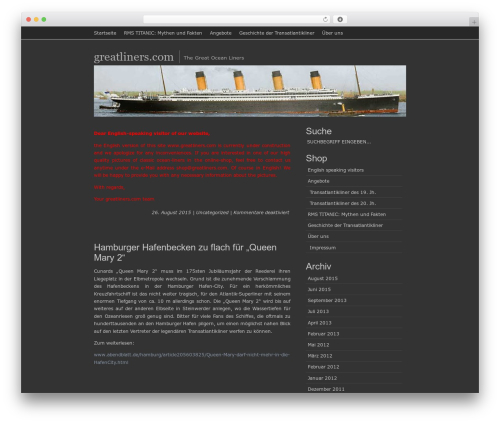The image size is (500, 423).
Task: Click the browser reload icon
Action: pos(325,19)
